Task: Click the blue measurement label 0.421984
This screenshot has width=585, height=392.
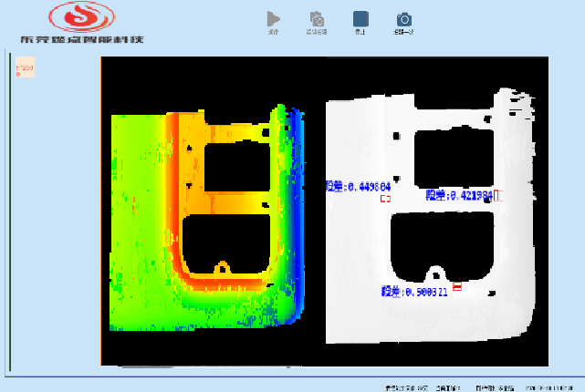Action: coord(459,194)
